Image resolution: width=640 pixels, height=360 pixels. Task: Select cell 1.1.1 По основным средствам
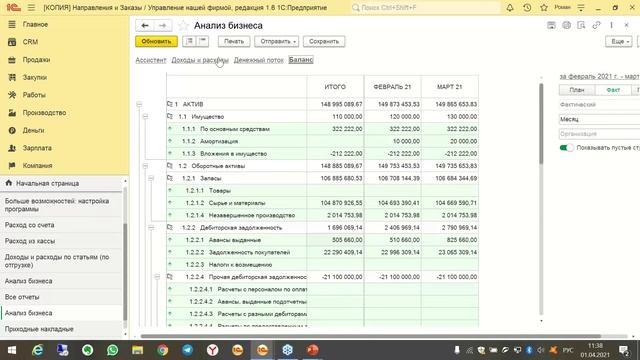pos(237,129)
